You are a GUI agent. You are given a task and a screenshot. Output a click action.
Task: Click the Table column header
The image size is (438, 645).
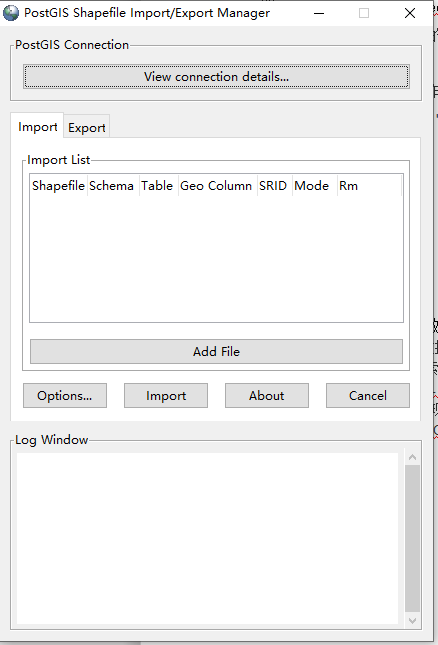tap(158, 186)
